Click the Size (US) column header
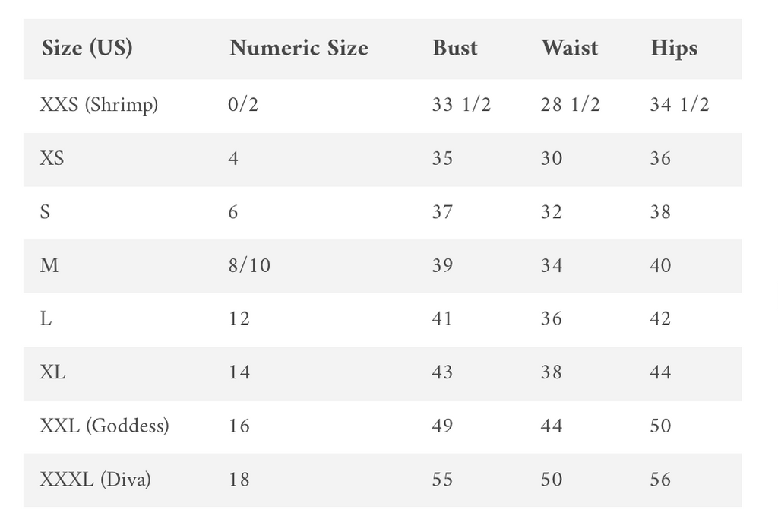This screenshot has height=532, width=778. (87, 49)
